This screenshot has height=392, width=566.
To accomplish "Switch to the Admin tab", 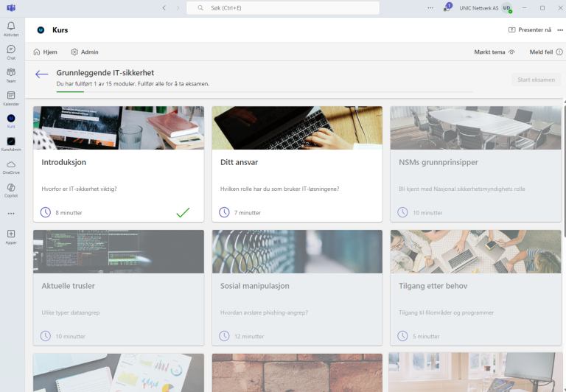I will [x=85, y=52].
